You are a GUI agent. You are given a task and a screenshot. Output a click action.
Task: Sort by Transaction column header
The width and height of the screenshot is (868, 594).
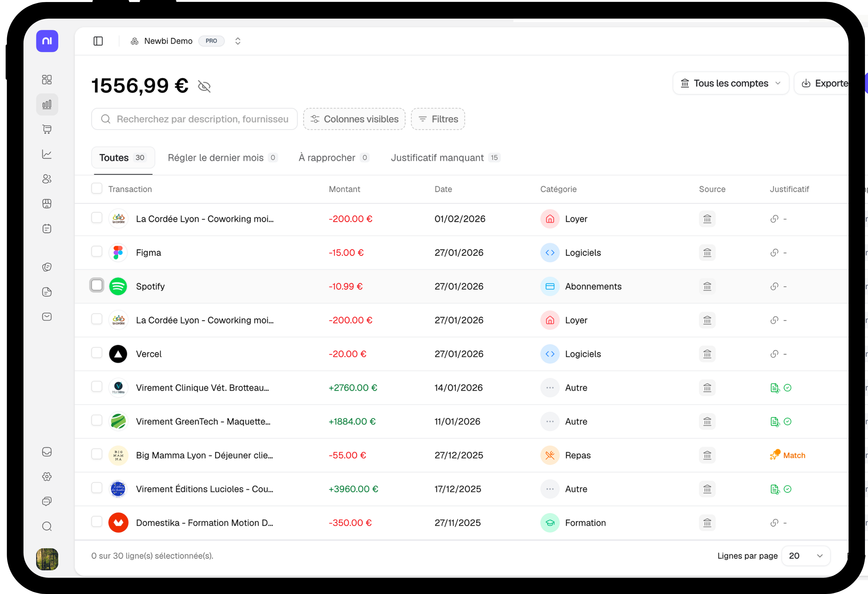click(130, 190)
